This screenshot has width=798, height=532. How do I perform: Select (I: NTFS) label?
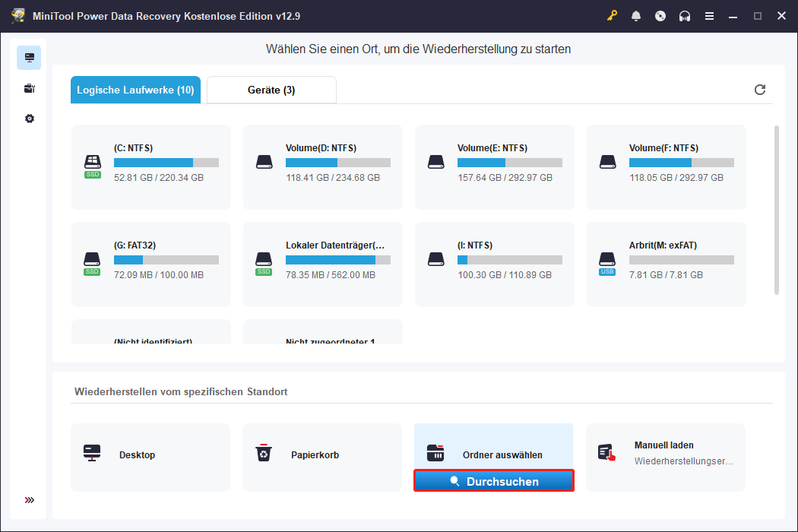coord(475,245)
